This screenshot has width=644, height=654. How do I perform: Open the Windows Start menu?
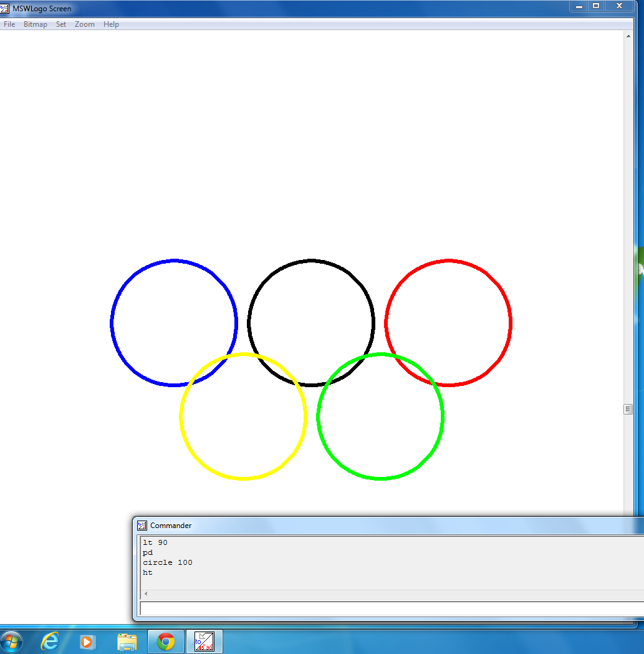click(11, 642)
